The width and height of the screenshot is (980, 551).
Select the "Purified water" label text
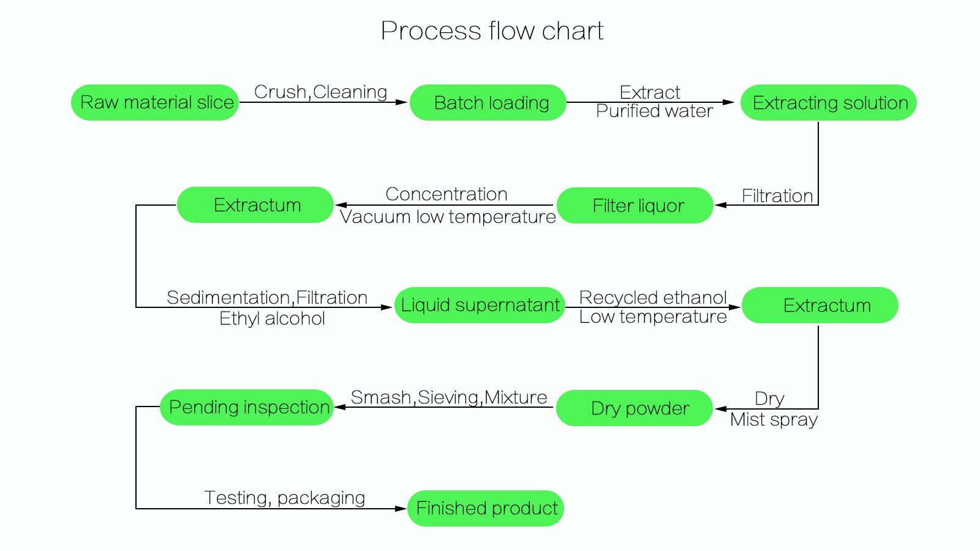[x=654, y=111]
